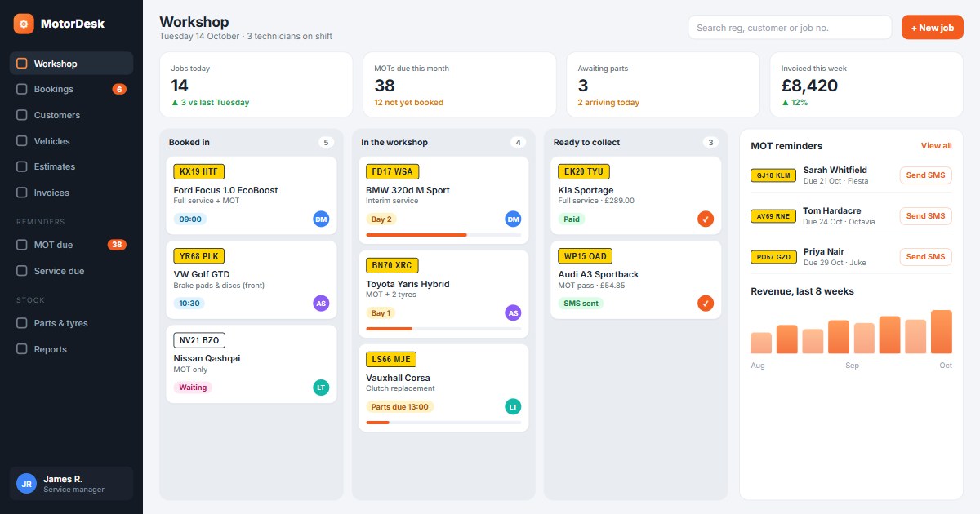Viewport: 980px width, 514px height.
Task: Click the 10:30 time tag
Action: click(x=189, y=304)
